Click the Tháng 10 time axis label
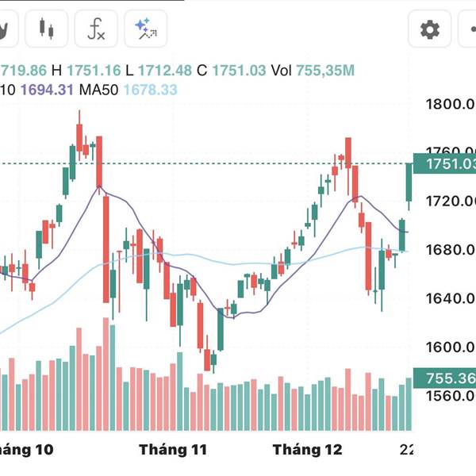 (x=28, y=450)
